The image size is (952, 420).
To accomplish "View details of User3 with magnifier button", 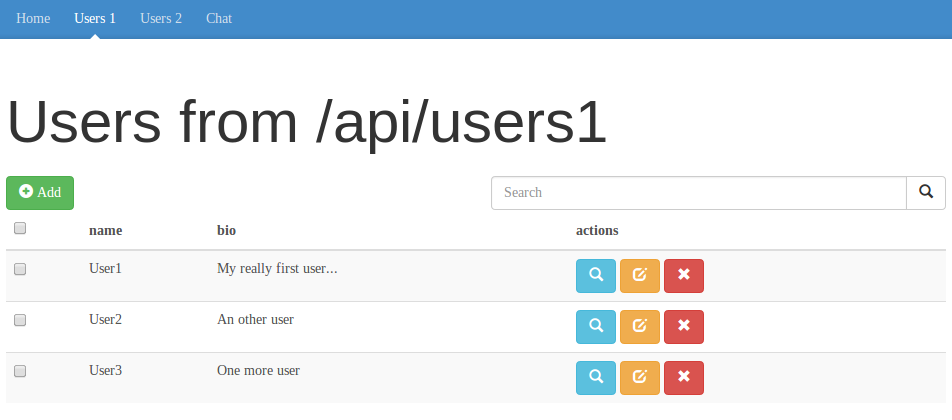I will 596,378.
